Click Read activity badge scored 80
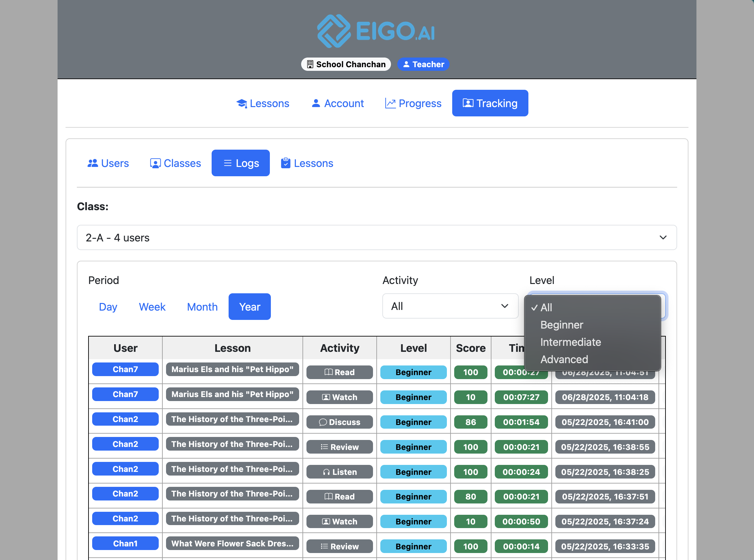Screen dimensions: 754x560 [x=339, y=497]
